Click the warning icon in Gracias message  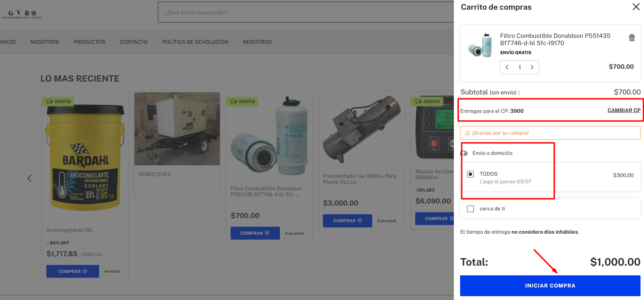(467, 133)
